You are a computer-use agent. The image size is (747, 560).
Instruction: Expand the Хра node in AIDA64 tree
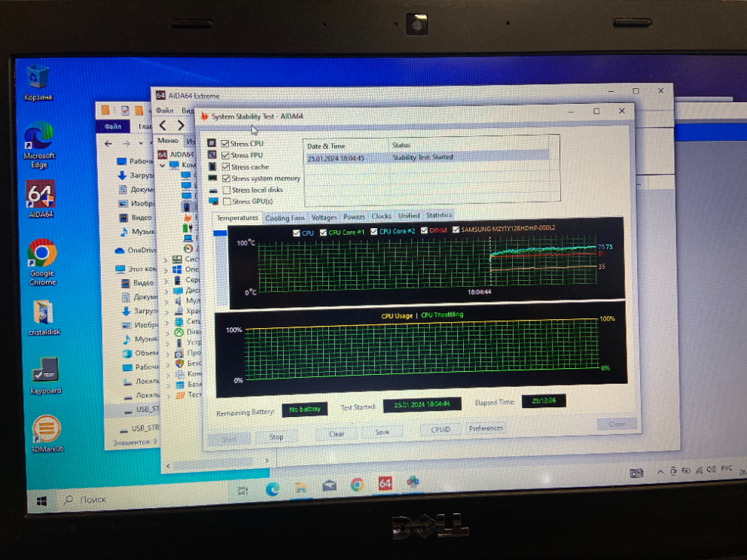[168, 312]
